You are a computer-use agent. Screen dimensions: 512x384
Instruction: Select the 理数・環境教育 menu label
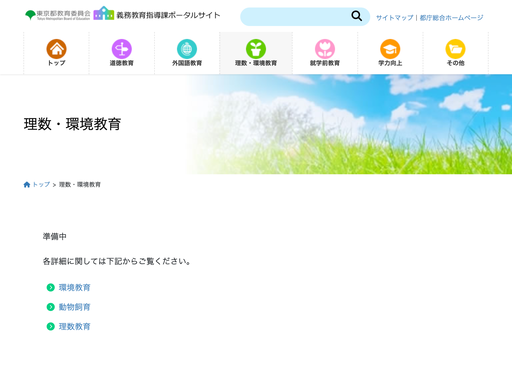(256, 63)
